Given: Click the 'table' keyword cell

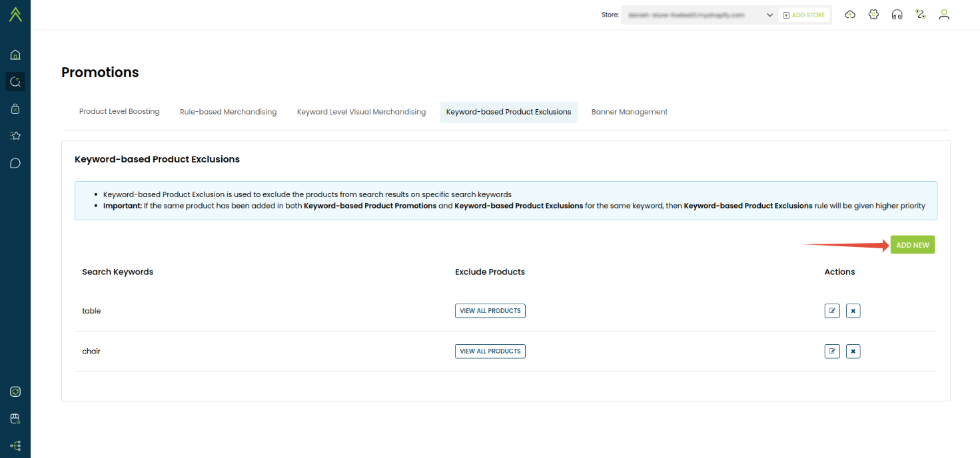Looking at the screenshot, I should coord(91,311).
